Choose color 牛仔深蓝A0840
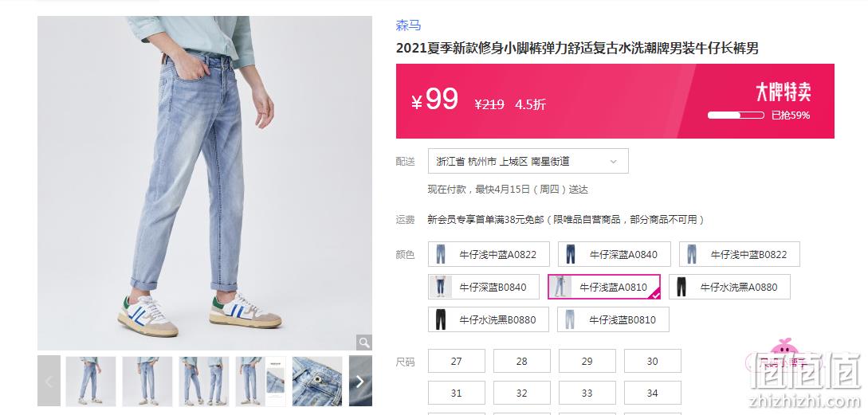Viewport: 868px width, 415px height. point(614,255)
